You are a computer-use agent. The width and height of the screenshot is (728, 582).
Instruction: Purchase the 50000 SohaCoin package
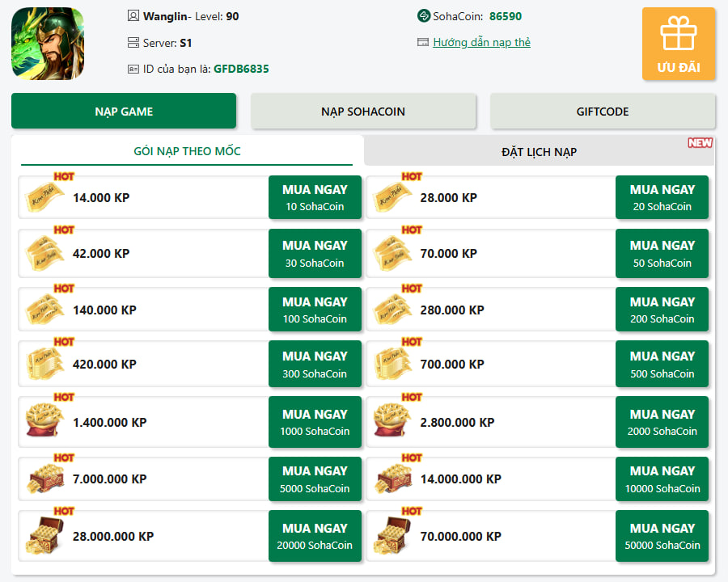tap(662, 536)
